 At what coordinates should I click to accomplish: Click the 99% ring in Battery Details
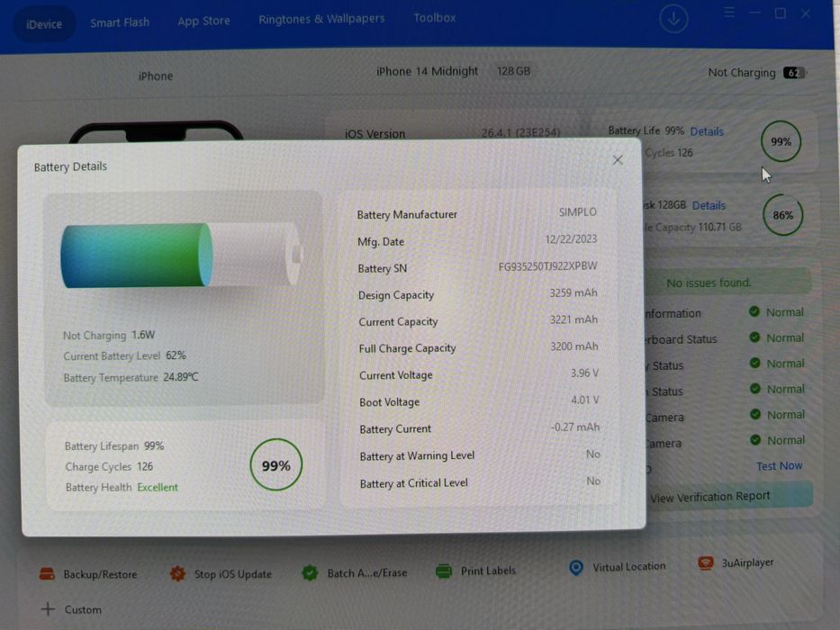275,465
